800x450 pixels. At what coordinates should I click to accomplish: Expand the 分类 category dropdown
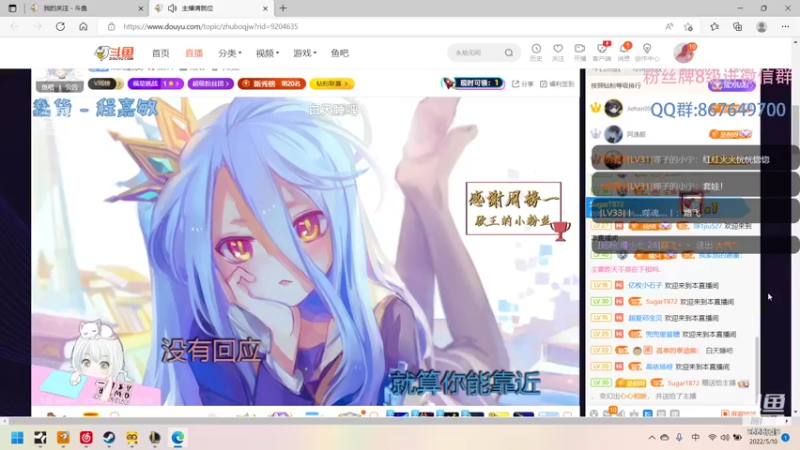point(230,53)
